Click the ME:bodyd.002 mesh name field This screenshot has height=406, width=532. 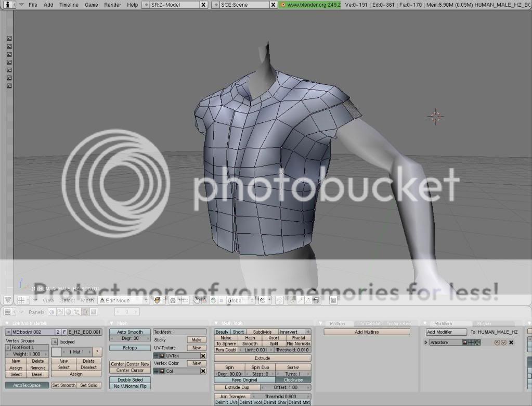pyautogui.click(x=33, y=332)
